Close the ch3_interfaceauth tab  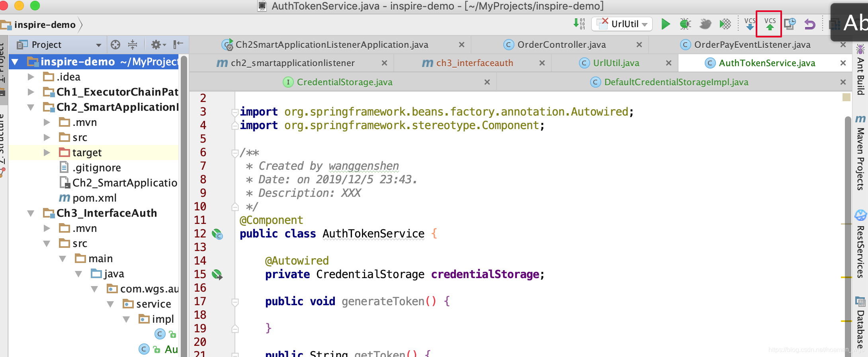(x=542, y=63)
